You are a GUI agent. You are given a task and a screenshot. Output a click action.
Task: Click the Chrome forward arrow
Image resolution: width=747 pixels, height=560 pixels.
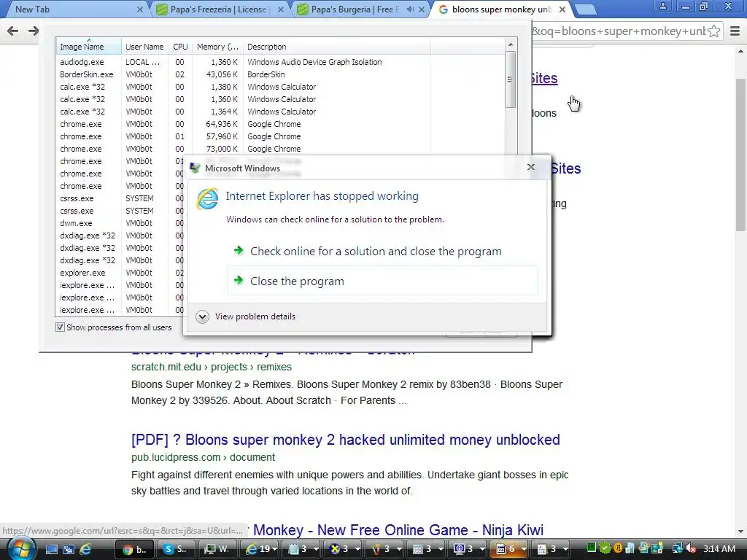[x=33, y=31]
